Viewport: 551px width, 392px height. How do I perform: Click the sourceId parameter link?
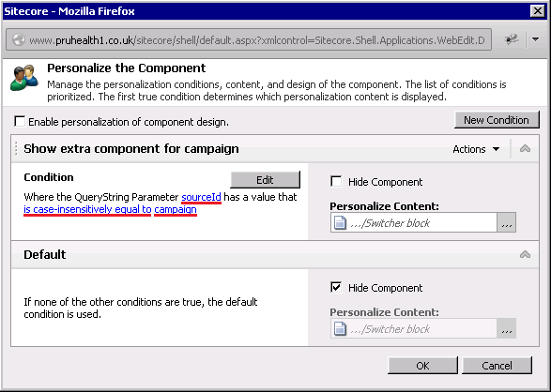[201, 197]
